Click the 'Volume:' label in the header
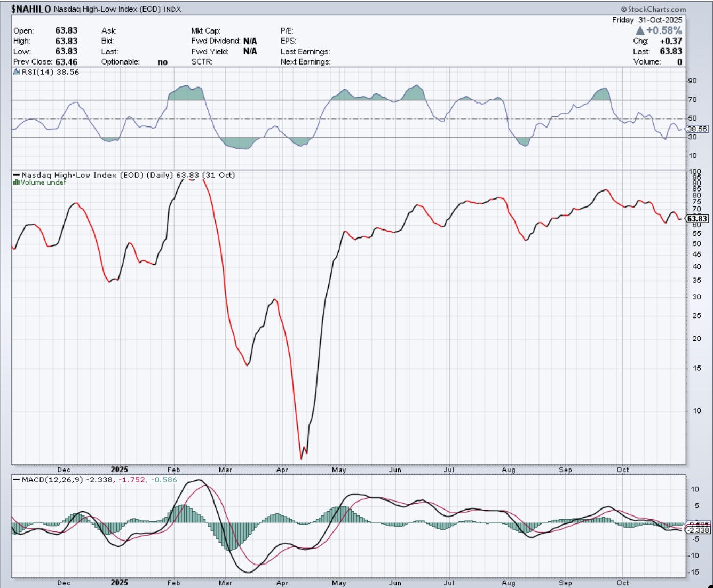 click(647, 62)
